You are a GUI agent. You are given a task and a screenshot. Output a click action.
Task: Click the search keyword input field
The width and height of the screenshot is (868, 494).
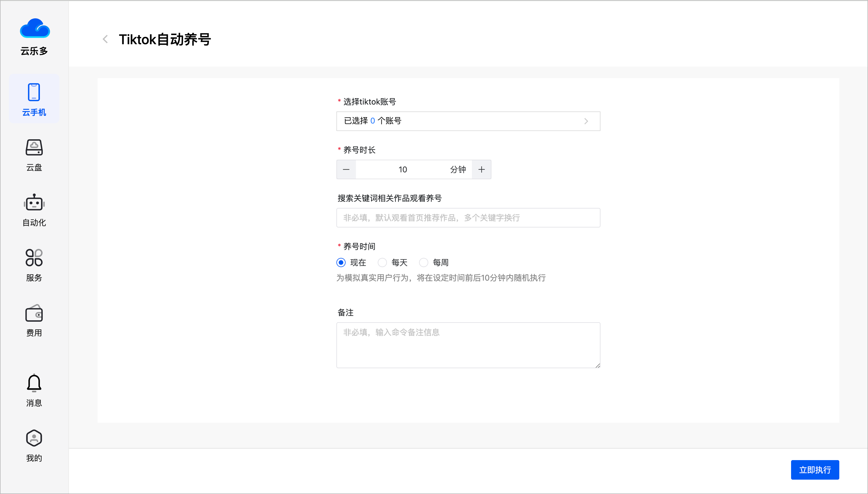(468, 218)
